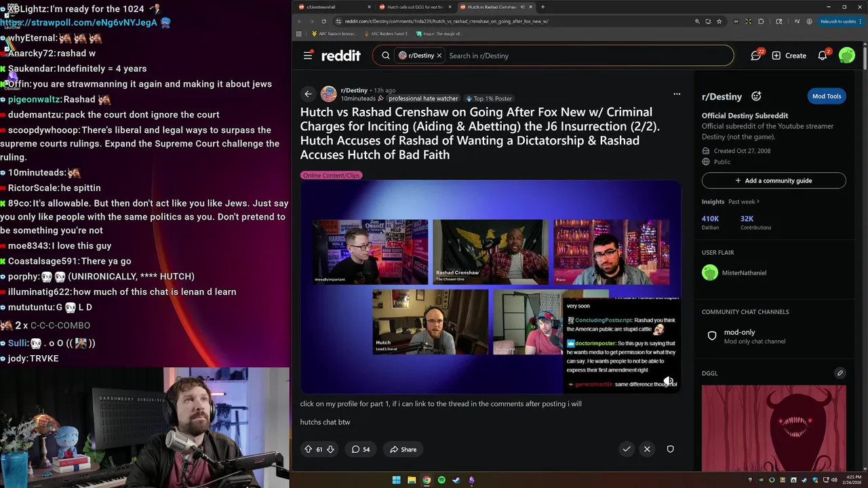Add a community guide

[774, 181]
